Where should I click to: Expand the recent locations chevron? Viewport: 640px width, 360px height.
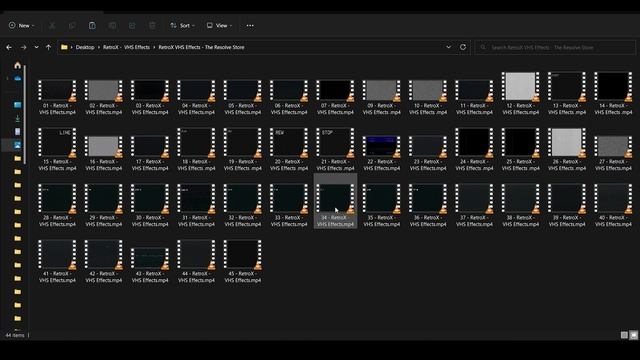point(36,47)
